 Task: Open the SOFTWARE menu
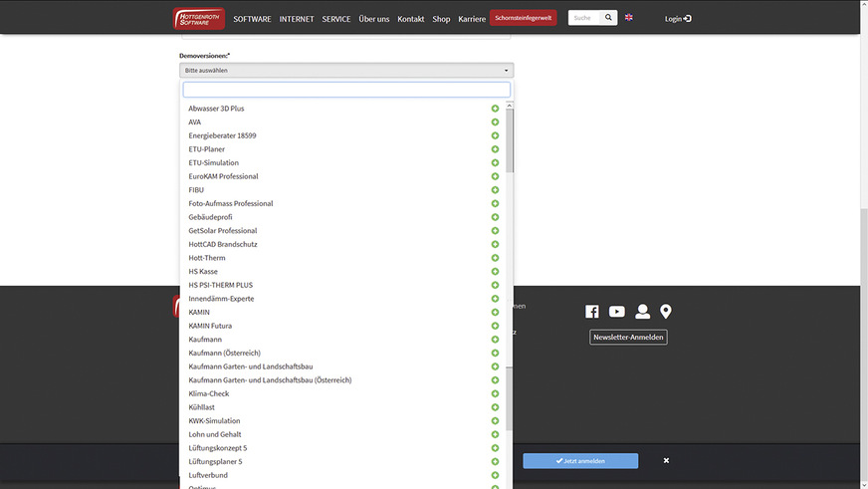[252, 19]
